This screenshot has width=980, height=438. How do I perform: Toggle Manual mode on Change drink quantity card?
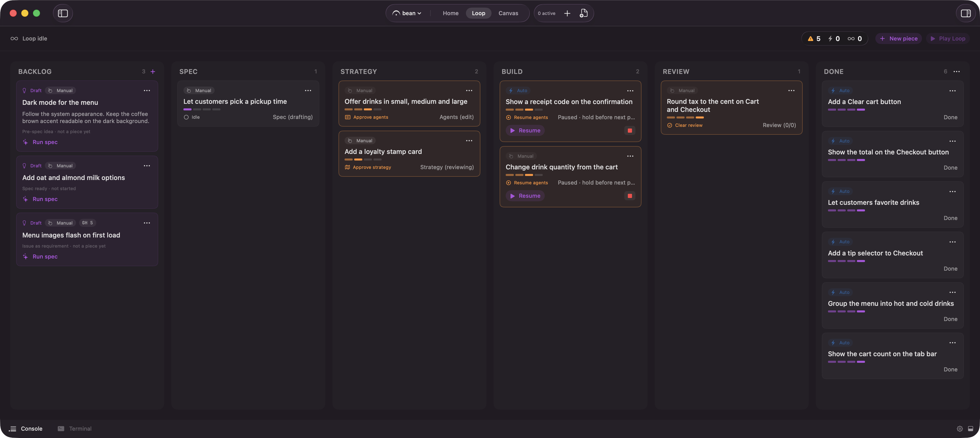click(x=521, y=156)
